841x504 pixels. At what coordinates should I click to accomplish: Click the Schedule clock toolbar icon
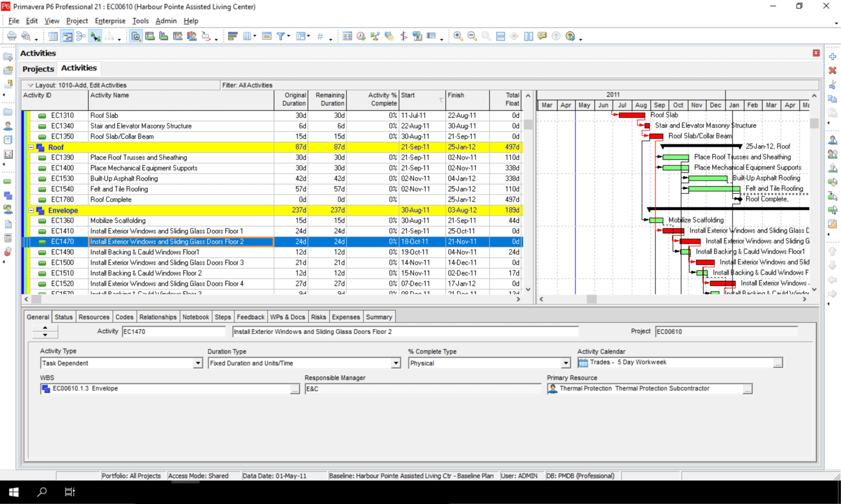click(x=361, y=36)
